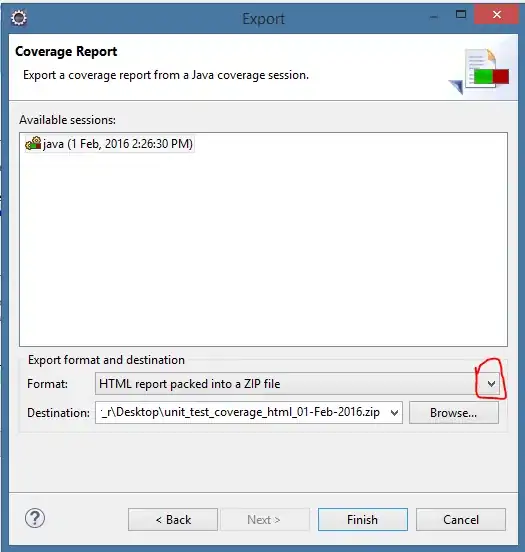Click the Finish button
This screenshot has width=525, height=552.
tap(363, 519)
